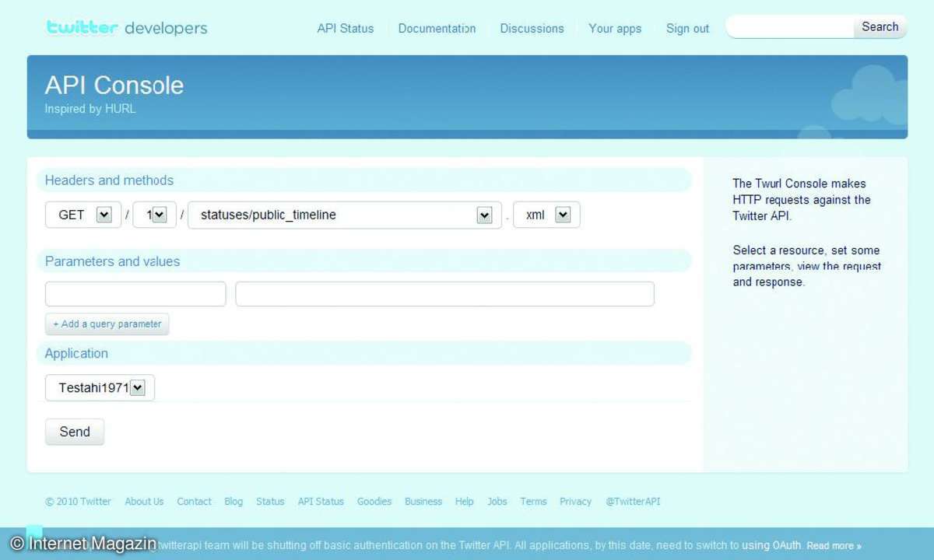Open the Terms footer link
This screenshot has width=934, height=560.
click(x=533, y=502)
